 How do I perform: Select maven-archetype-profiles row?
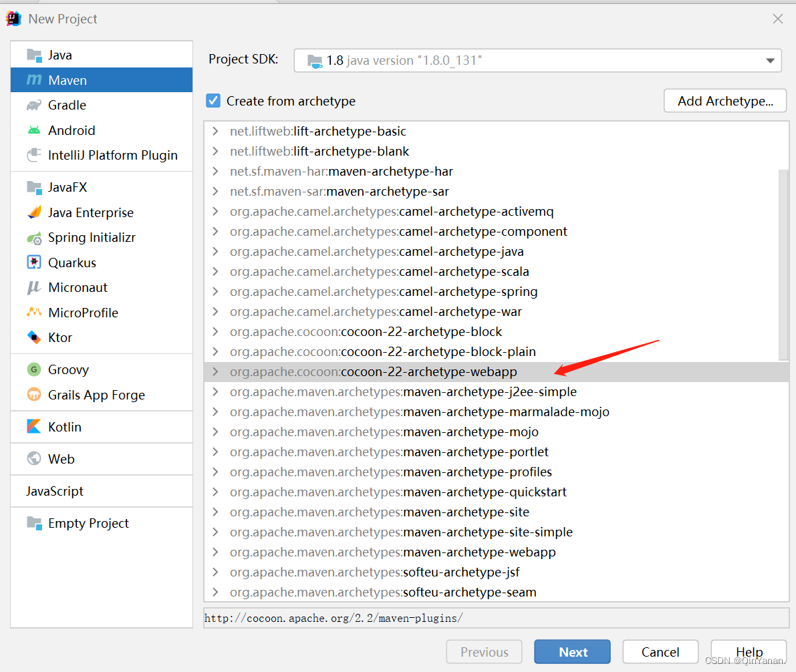tap(496, 472)
